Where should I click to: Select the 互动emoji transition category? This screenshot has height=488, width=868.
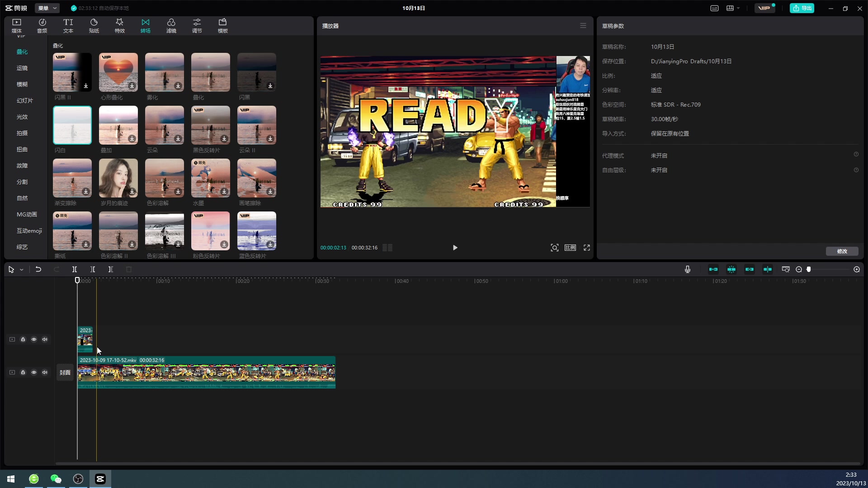(x=29, y=230)
